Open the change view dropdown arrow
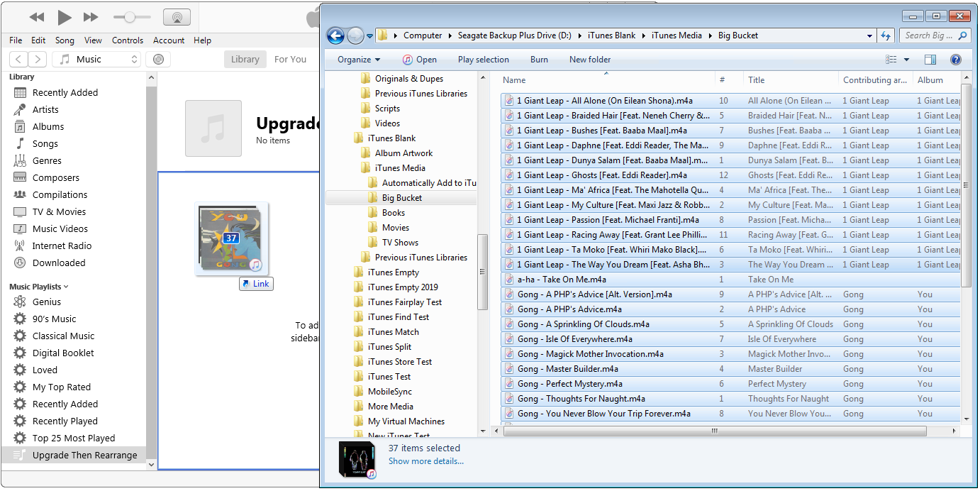Screen dimensions: 980x491 pos(906,60)
